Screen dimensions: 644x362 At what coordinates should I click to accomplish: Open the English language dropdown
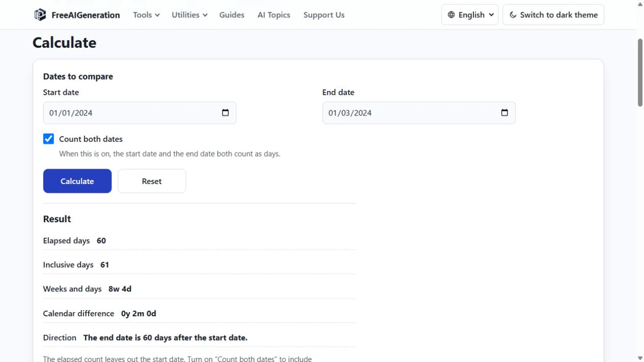point(470,15)
